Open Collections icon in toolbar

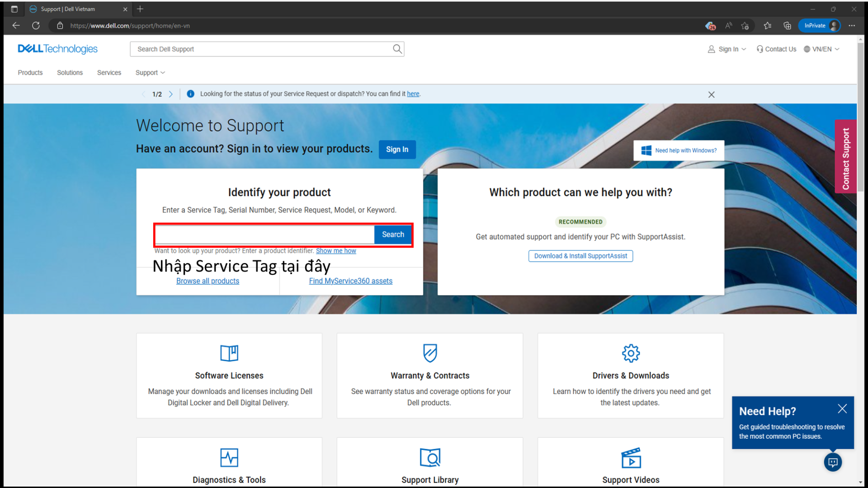coord(787,26)
